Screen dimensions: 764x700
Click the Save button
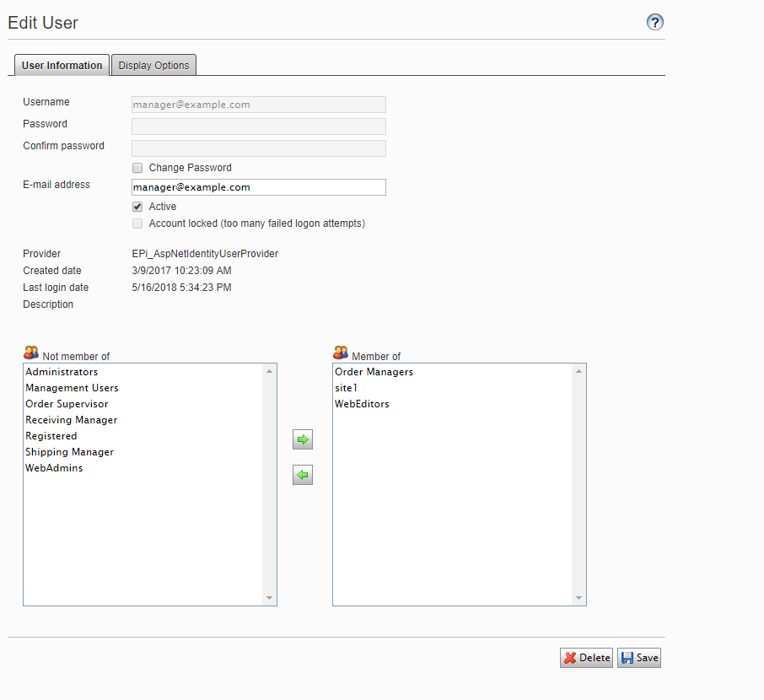coord(638,657)
